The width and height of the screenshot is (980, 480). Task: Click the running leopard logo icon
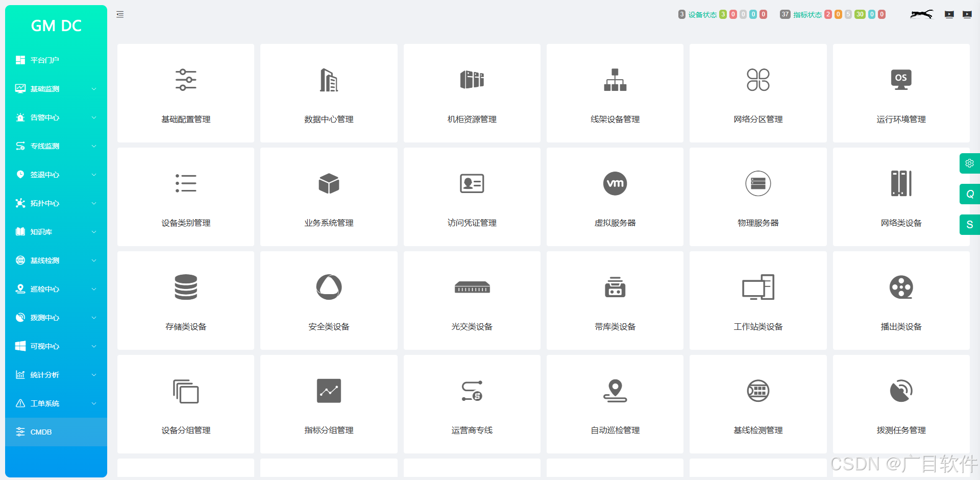point(921,14)
